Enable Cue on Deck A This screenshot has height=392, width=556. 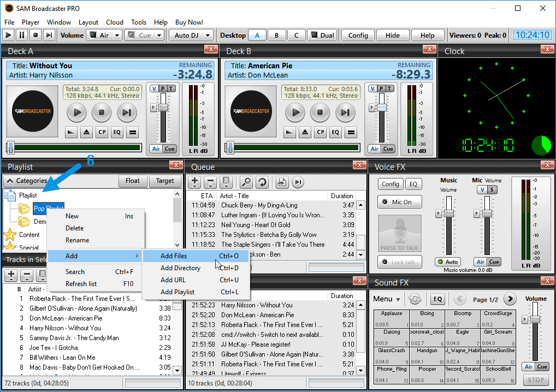pyautogui.click(x=170, y=148)
